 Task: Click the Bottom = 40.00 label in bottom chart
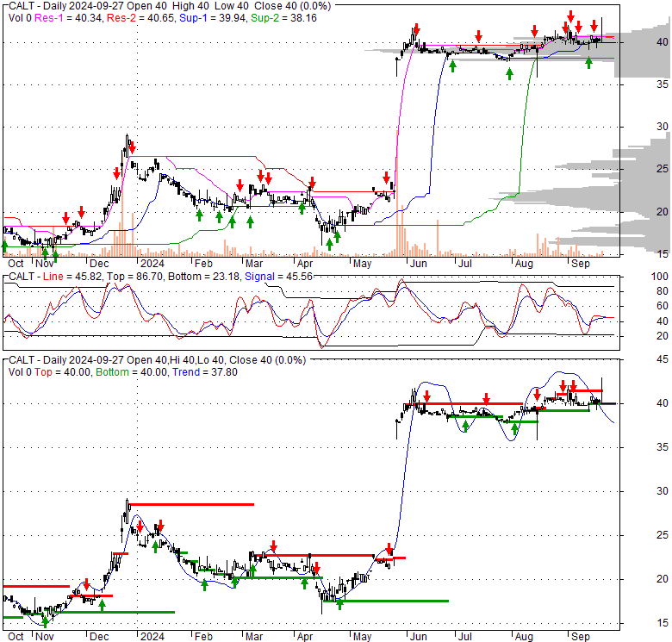pyautogui.click(x=131, y=372)
